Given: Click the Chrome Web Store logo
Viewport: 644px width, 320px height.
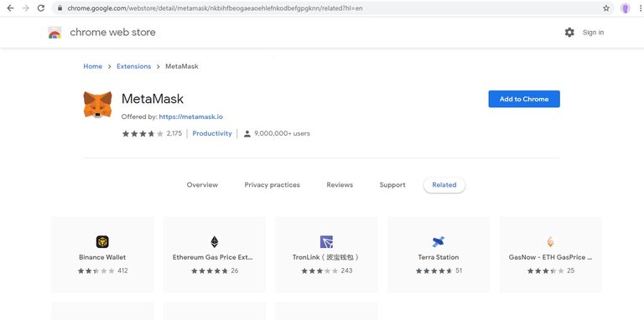Looking at the screenshot, I should click(x=55, y=33).
